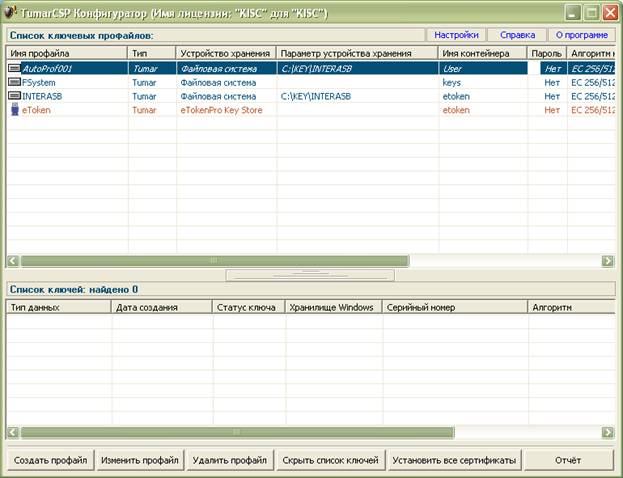The height and width of the screenshot is (478, 623).
Task: Click the FSystem profile storage icon
Action: coord(14,83)
